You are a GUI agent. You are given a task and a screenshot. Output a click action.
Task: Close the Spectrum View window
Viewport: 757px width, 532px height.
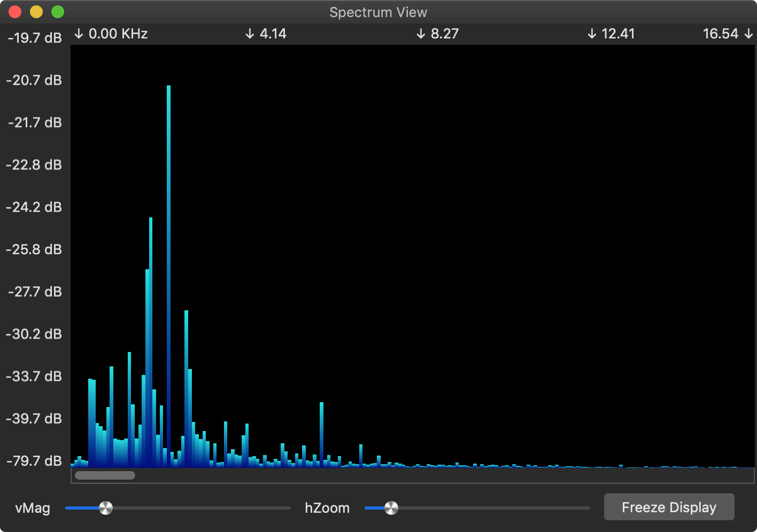pos(15,12)
